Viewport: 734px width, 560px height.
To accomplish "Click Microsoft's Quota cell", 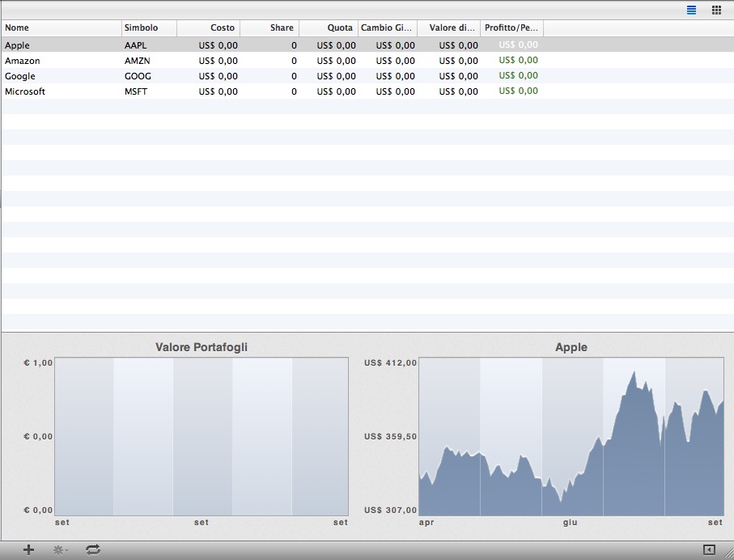I will click(336, 91).
